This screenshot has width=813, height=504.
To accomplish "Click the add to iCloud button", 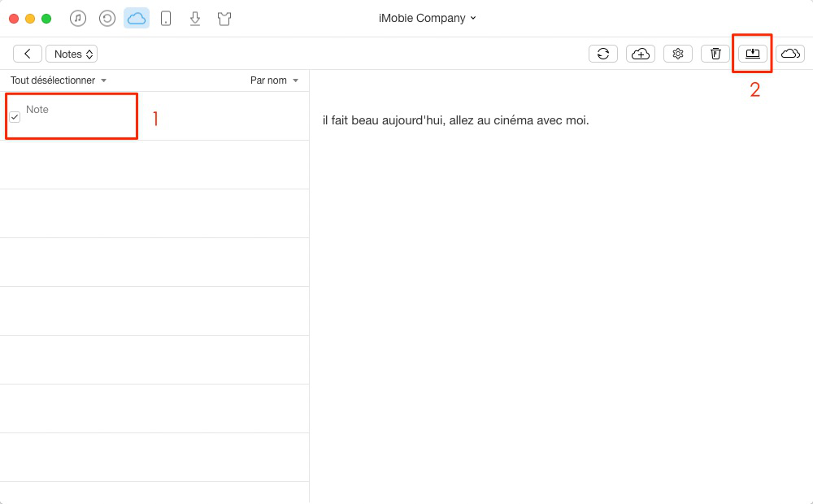I will pos(641,54).
